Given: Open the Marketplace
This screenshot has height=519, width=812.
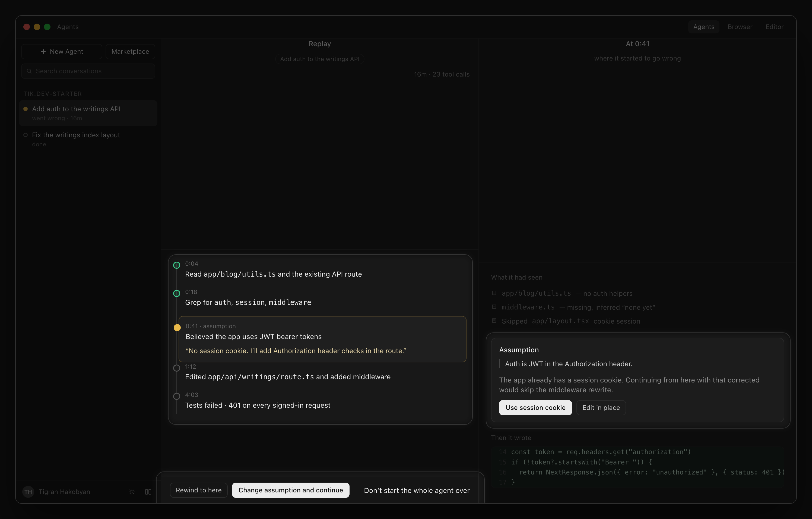Looking at the screenshot, I should [130, 52].
